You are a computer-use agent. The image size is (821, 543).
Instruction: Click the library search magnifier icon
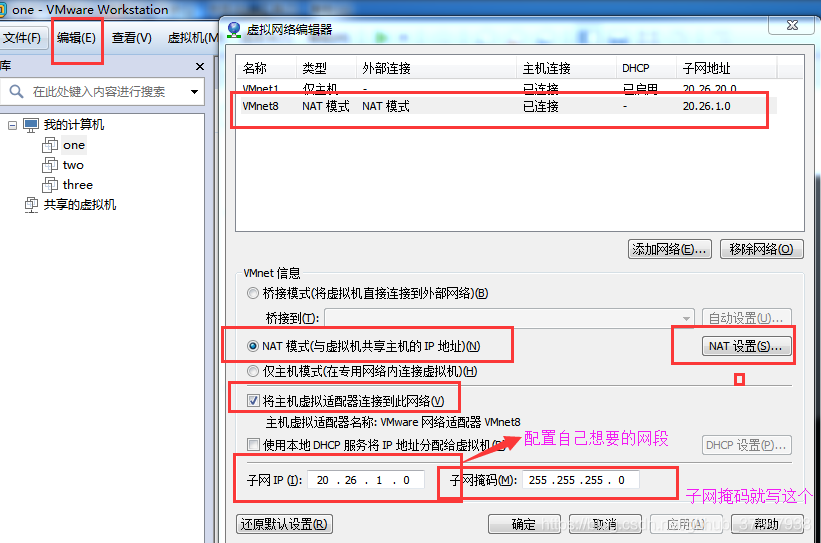(x=16, y=91)
